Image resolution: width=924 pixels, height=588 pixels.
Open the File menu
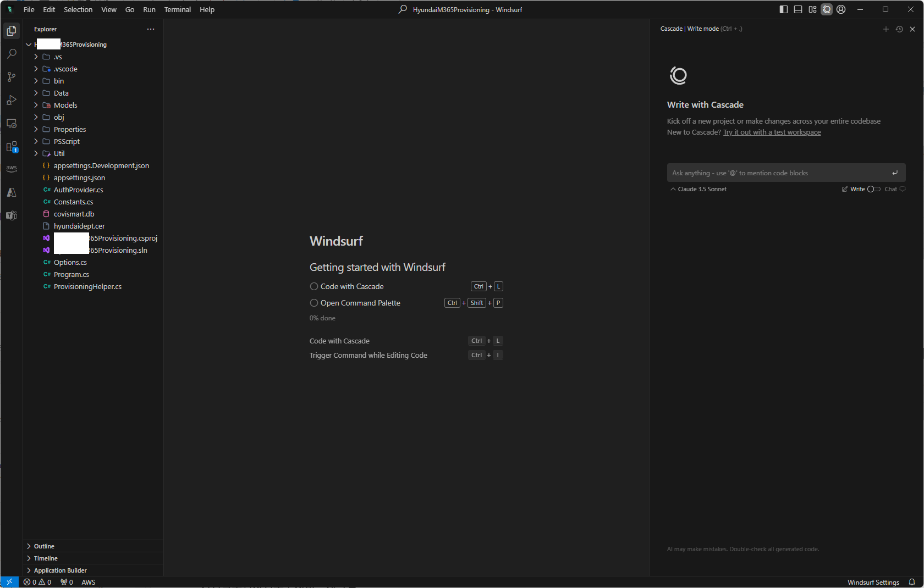click(29, 9)
